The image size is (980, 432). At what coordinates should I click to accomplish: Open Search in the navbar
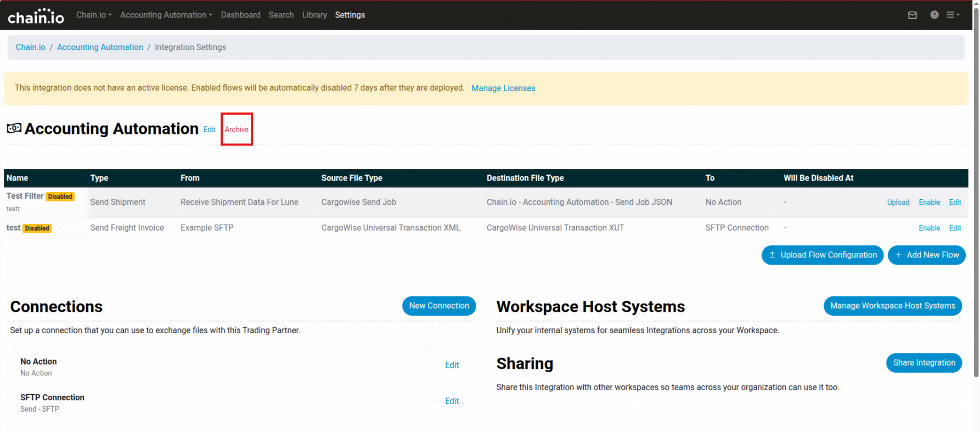pos(281,15)
